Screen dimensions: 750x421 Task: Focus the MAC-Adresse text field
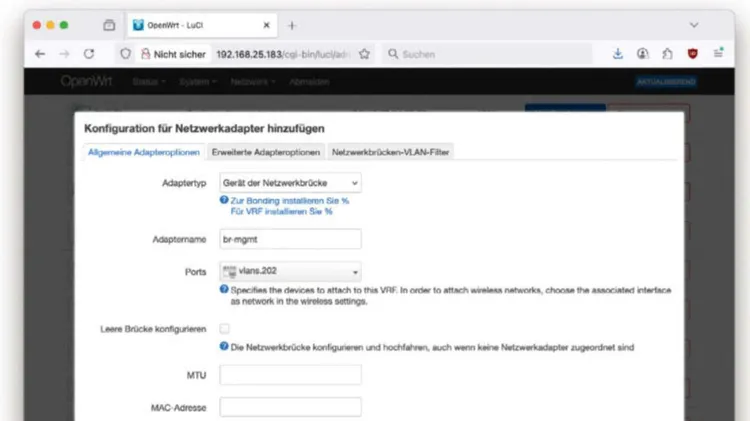290,407
